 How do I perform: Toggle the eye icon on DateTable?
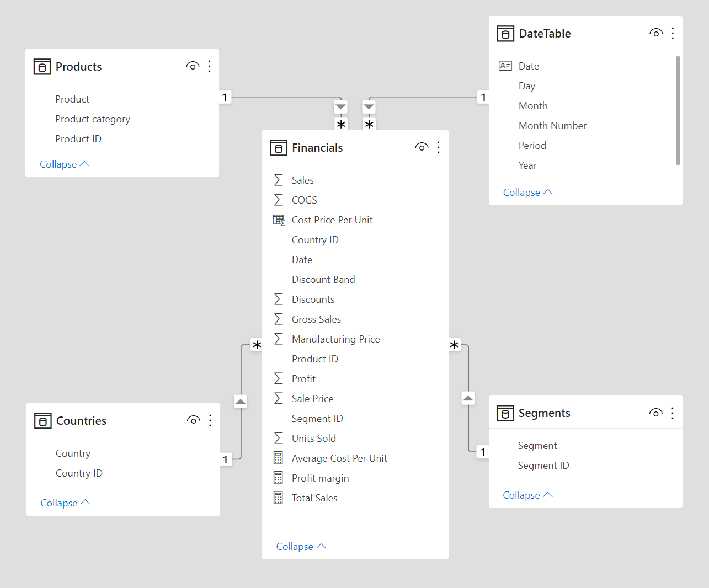point(656,33)
